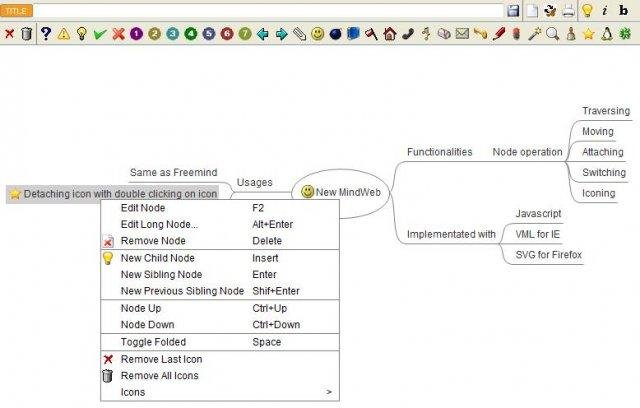The width and height of the screenshot is (640, 408).
Task: Open the Icons submenu arrow
Action: pos(329,392)
